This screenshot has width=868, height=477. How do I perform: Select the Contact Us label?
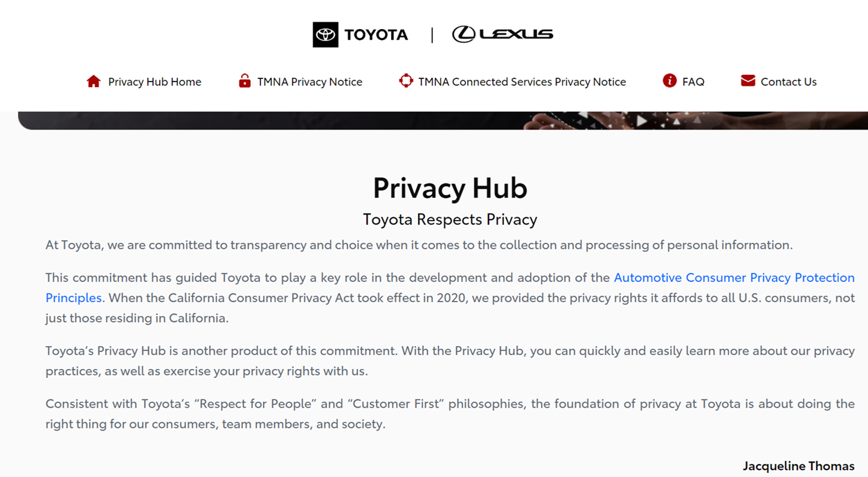(x=788, y=82)
